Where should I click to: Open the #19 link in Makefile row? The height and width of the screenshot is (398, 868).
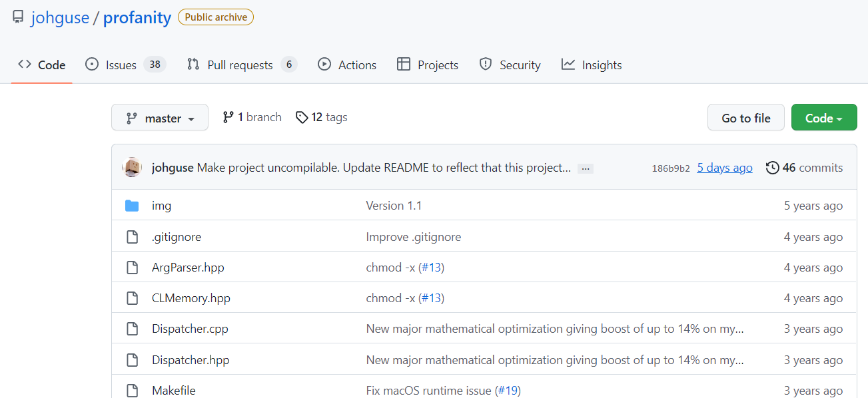click(x=508, y=391)
